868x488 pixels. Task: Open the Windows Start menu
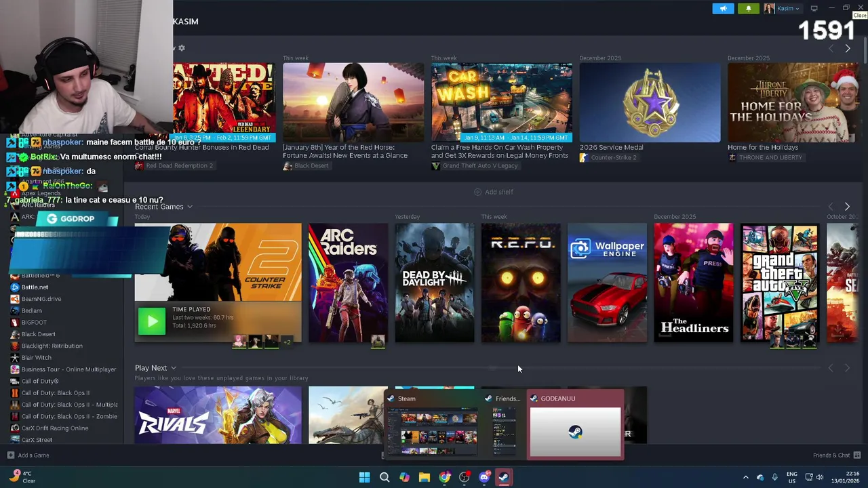tap(364, 478)
